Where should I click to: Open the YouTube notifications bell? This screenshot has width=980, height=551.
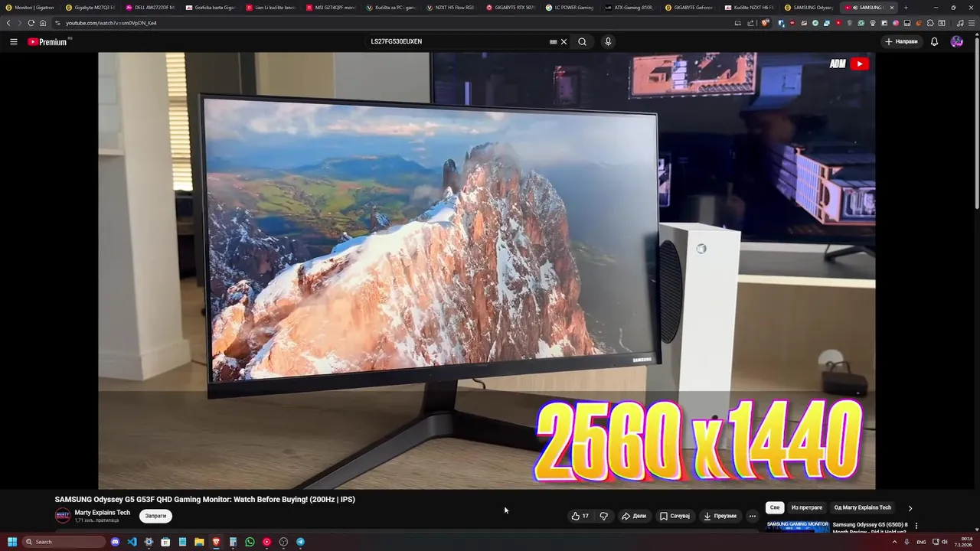[x=934, y=41]
